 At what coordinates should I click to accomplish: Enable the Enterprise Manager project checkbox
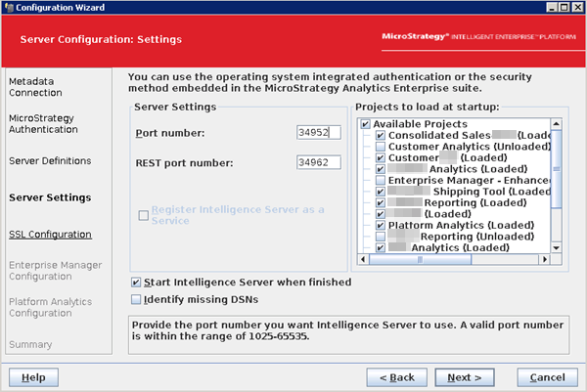pos(381,180)
